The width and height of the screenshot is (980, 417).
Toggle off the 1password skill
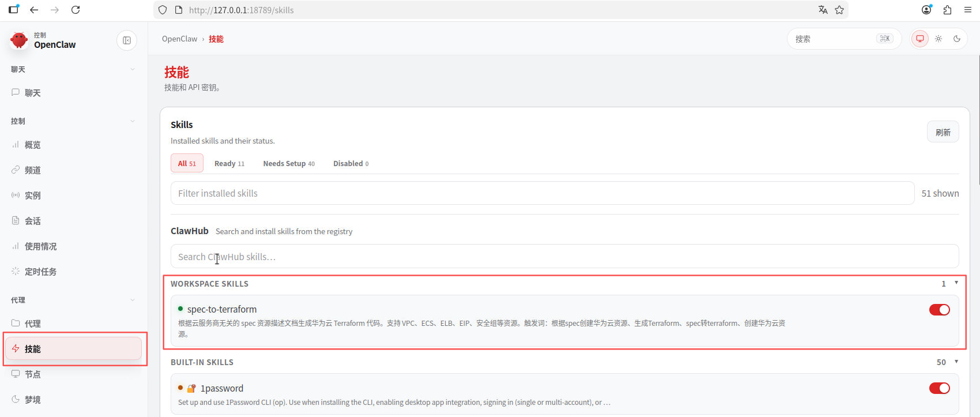[940, 388]
